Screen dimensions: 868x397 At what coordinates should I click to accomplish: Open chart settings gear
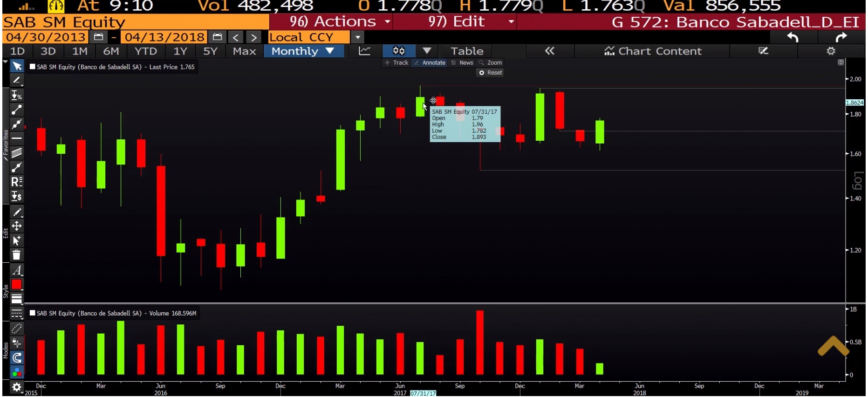coord(831,51)
